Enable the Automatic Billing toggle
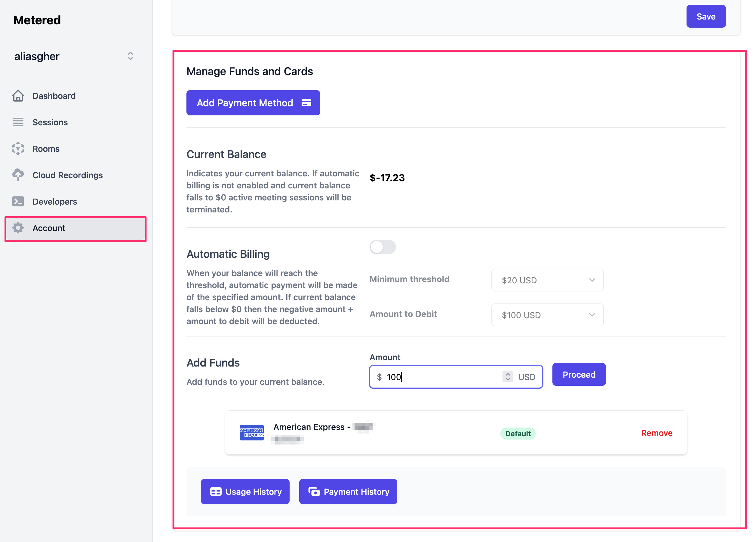Viewport: 756px width, 542px height. [382, 247]
